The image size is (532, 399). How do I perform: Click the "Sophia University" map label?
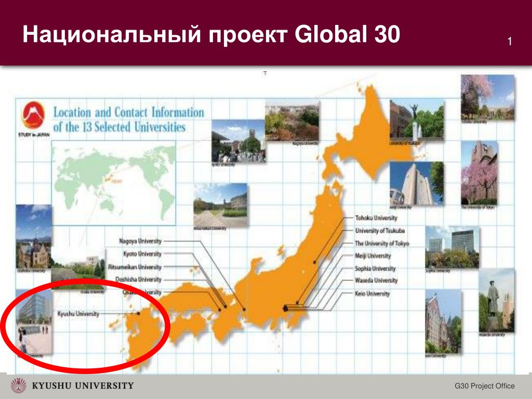click(375, 269)
